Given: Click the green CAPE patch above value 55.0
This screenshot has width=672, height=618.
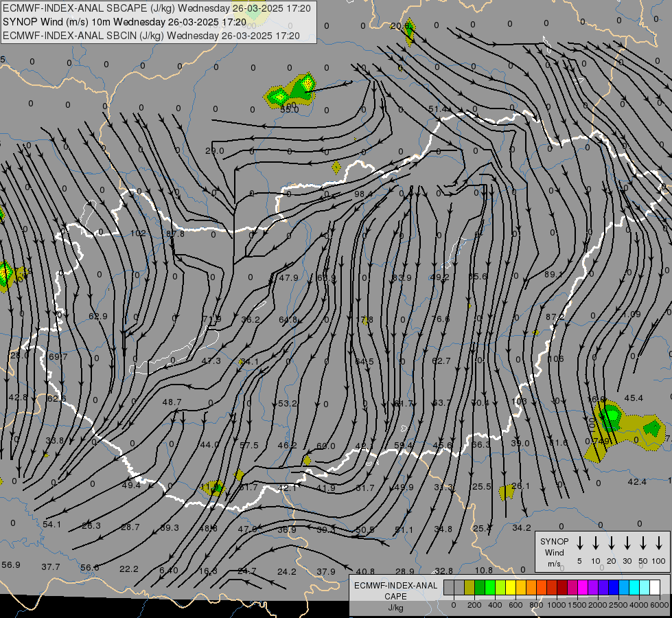Looking at the screenshot, I should point(292,90).
